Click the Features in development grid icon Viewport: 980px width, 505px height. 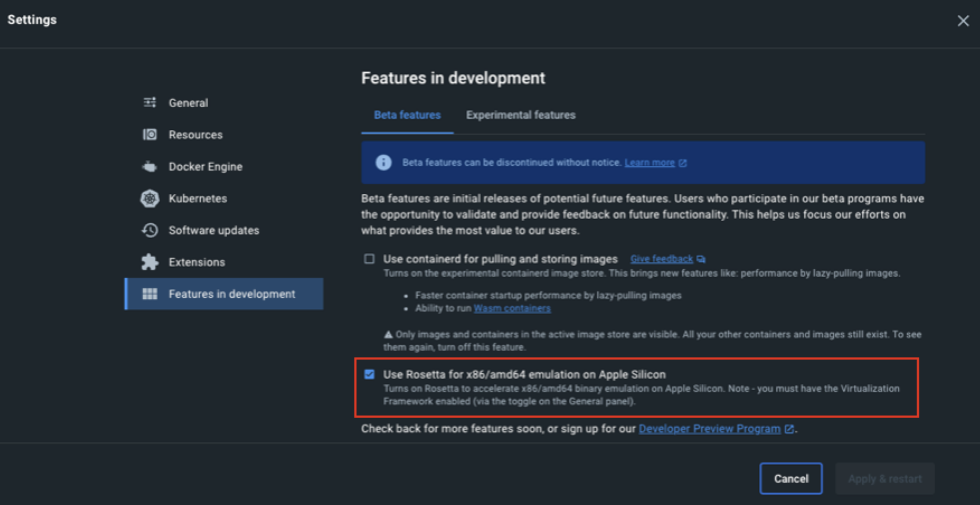click(150, 294)
